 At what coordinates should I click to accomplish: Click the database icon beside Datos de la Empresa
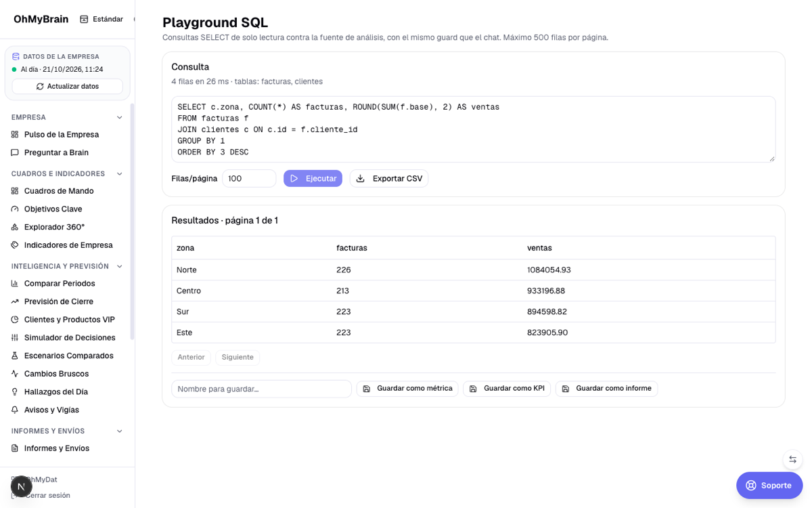[16, 57]
